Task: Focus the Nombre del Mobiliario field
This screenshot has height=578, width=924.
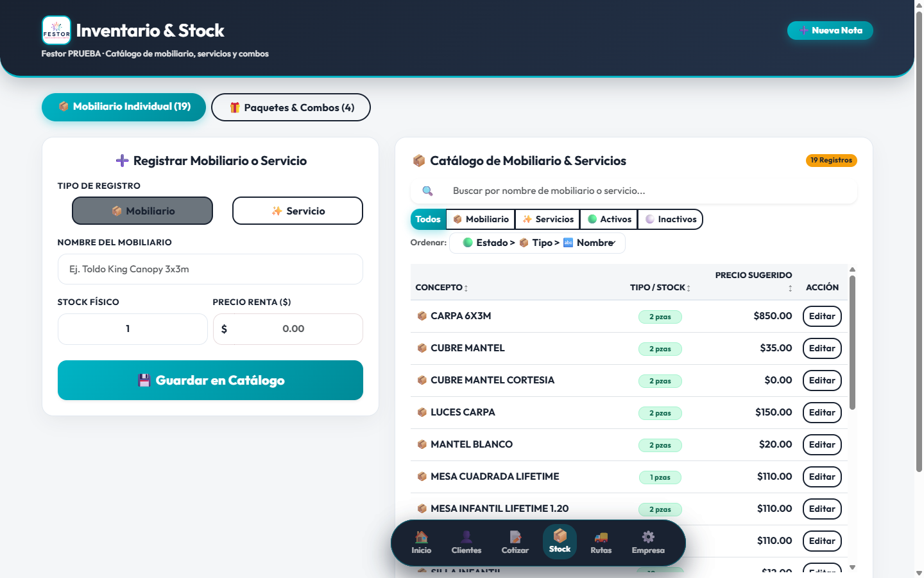Action: [x=210, y=269]
